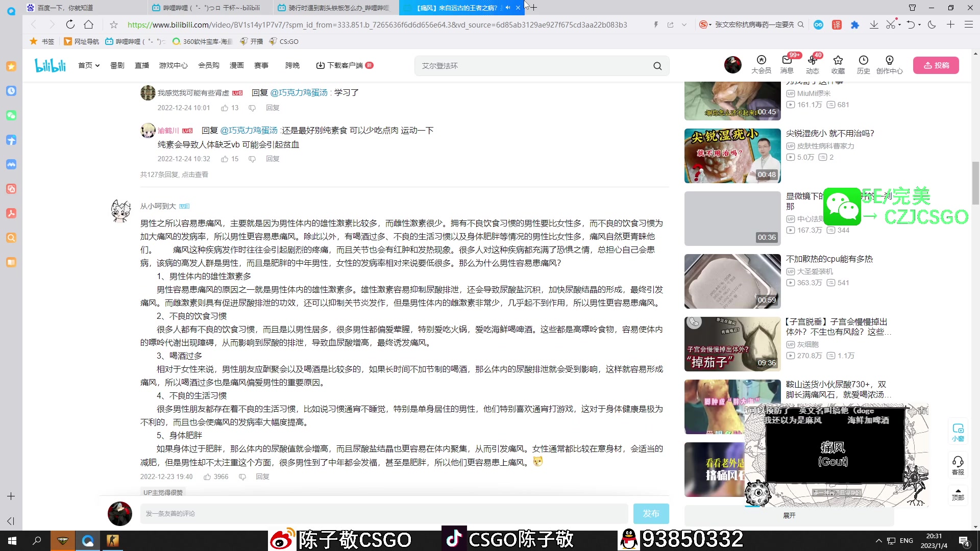Mute the audio on the playing tab
The image size is (980, 551).
[508, 8]
